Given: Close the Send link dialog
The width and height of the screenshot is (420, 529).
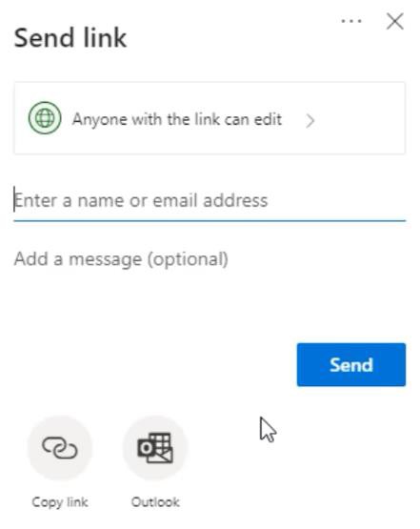Looking at the screenshot, I should click(394, 22).
